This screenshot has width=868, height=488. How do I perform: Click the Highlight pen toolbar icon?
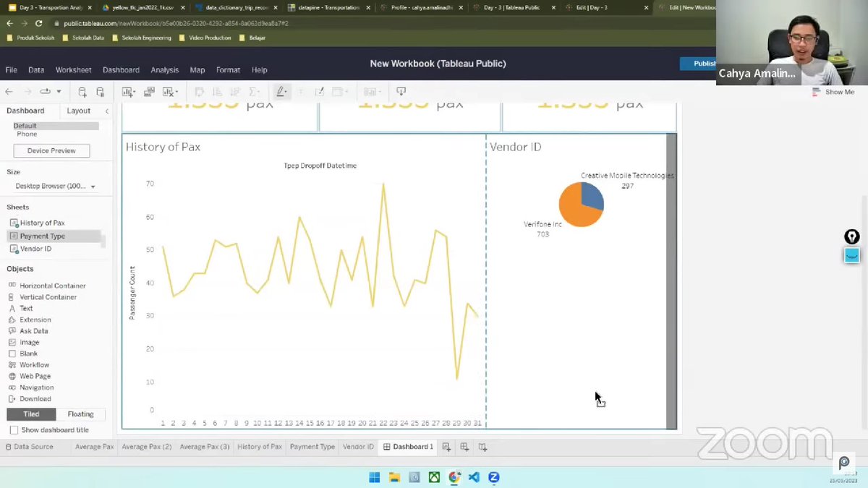[x=281, y=92]
